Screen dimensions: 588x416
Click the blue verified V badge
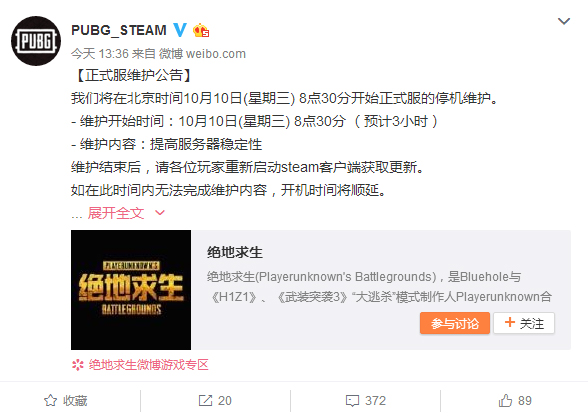point(180,30)
